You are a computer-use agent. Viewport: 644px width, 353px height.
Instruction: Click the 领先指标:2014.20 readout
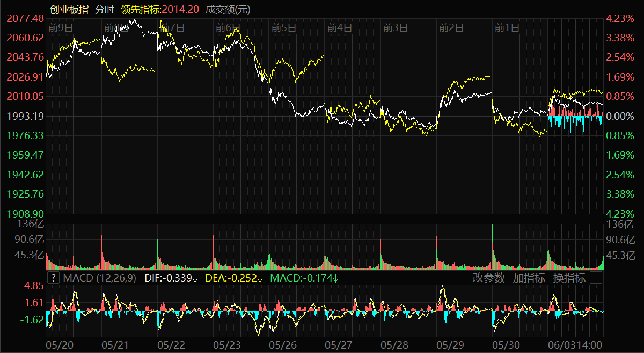(160, 10)
